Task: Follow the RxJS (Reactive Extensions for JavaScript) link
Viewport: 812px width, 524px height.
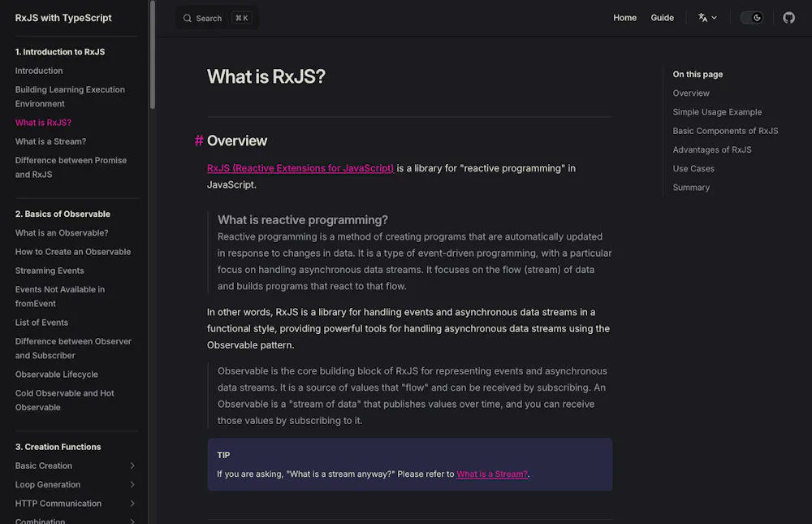Action: click(300, 168)
